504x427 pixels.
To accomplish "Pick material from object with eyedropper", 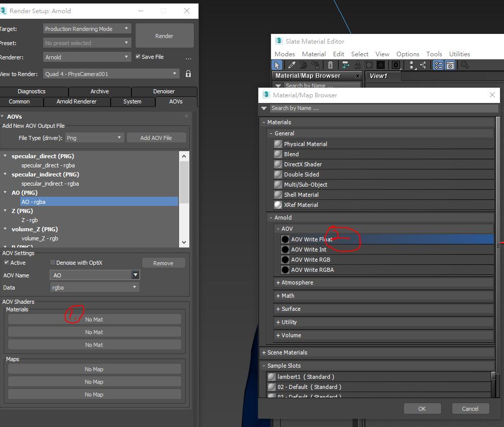I will [x=292, y=65].
